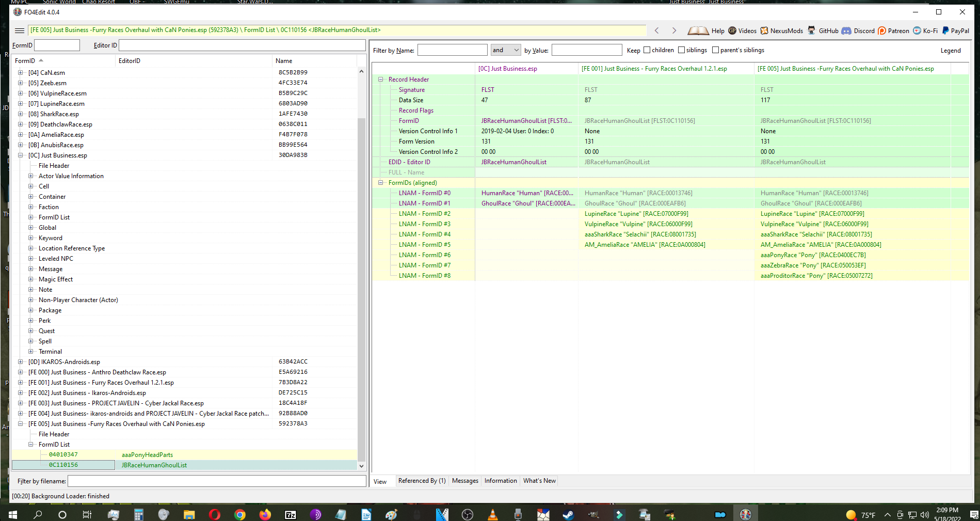Click [FE 005] CaN Ponies column header

coord(852,69)
